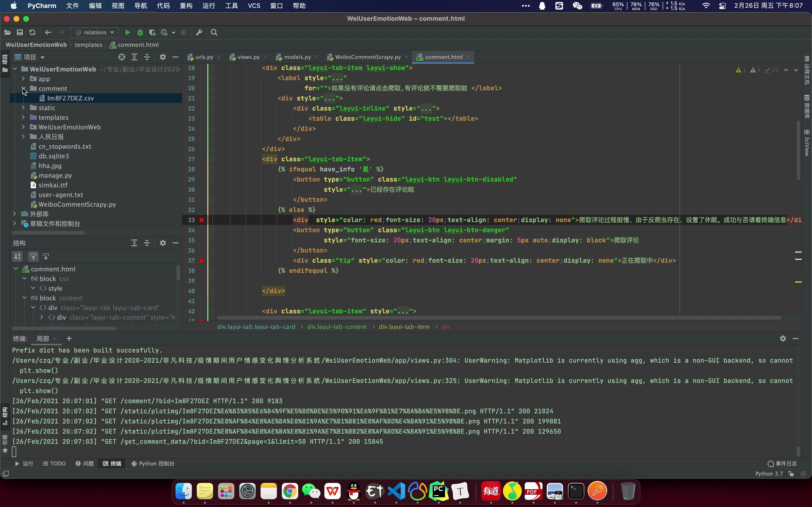The height and width of the screenshot is (507, 812).
Task: Click the Debug bug icon
Action: pos(140,33)
